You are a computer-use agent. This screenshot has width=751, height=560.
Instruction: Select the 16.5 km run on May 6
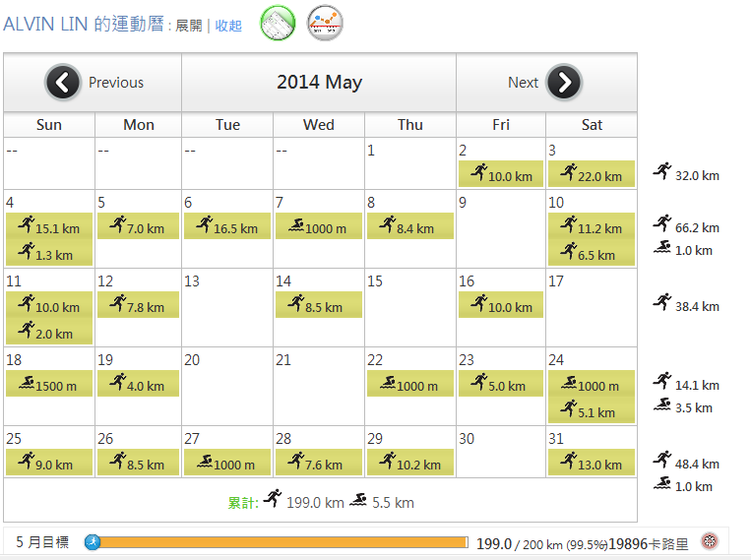coord(226,227)
